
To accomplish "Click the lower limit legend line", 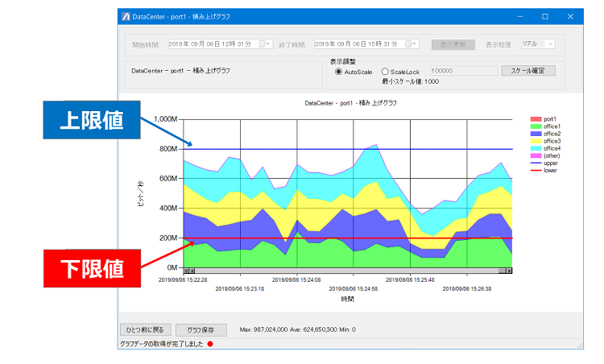I will point(536,170).
